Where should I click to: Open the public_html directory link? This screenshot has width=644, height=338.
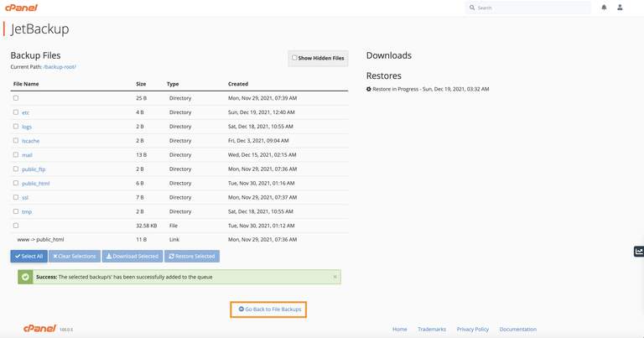[x=36, y=184]
